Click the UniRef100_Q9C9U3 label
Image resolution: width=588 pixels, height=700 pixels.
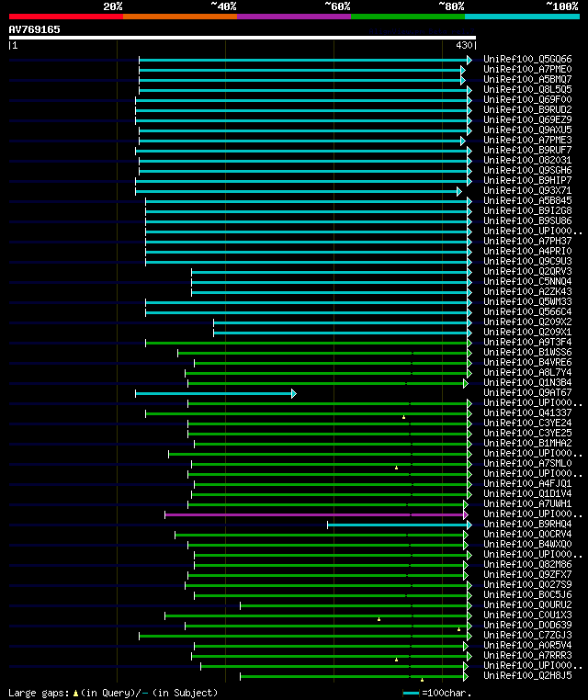point(527,261)
